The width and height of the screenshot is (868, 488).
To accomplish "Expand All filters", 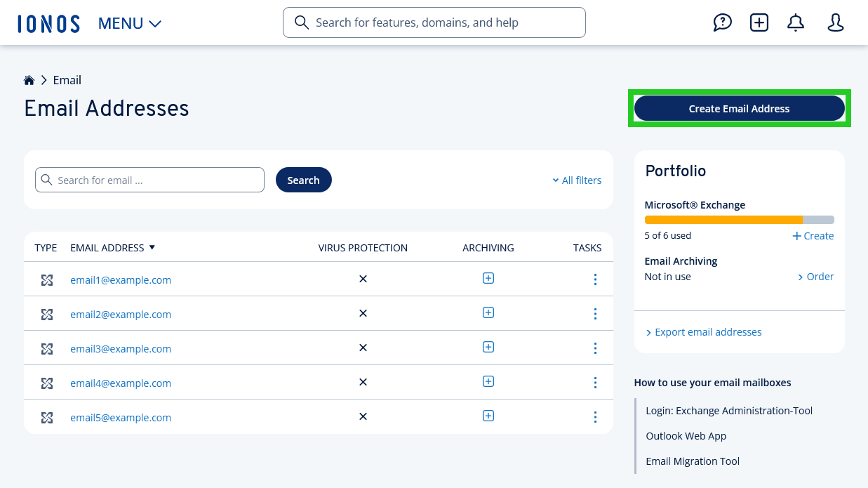I will [577, 180].
